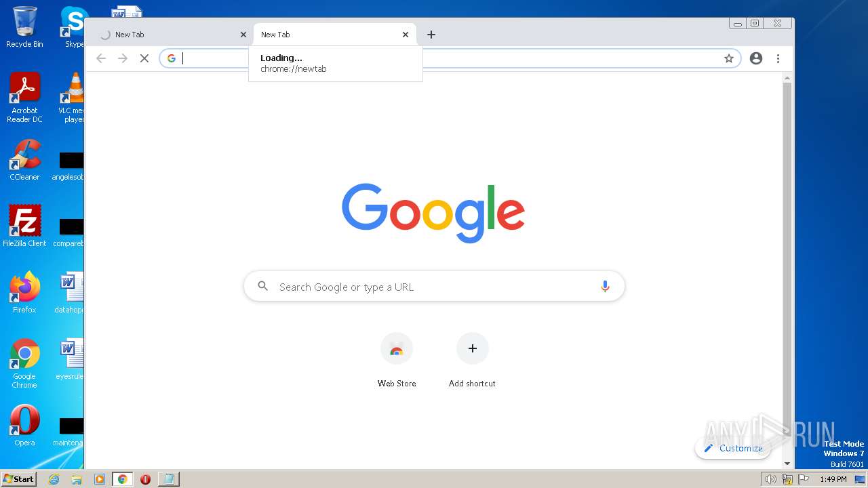Open Recycle Bin on the desktop

click(24, 27)
